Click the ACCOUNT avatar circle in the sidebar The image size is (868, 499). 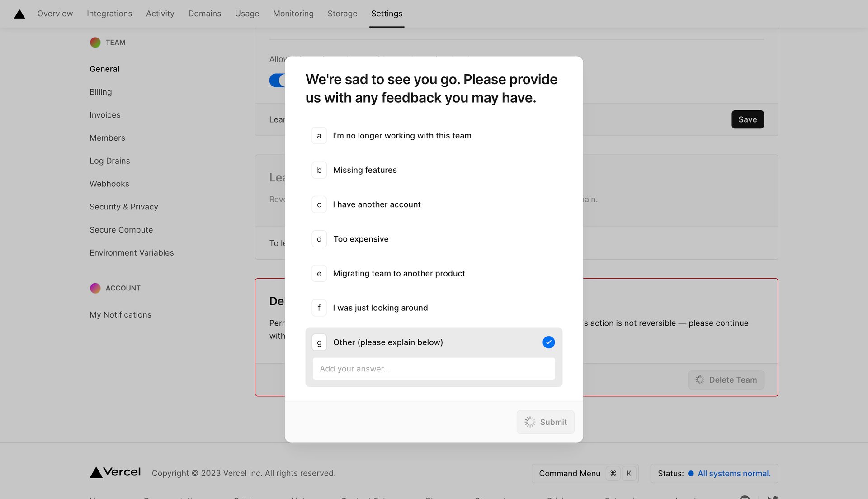pos(95,288)
